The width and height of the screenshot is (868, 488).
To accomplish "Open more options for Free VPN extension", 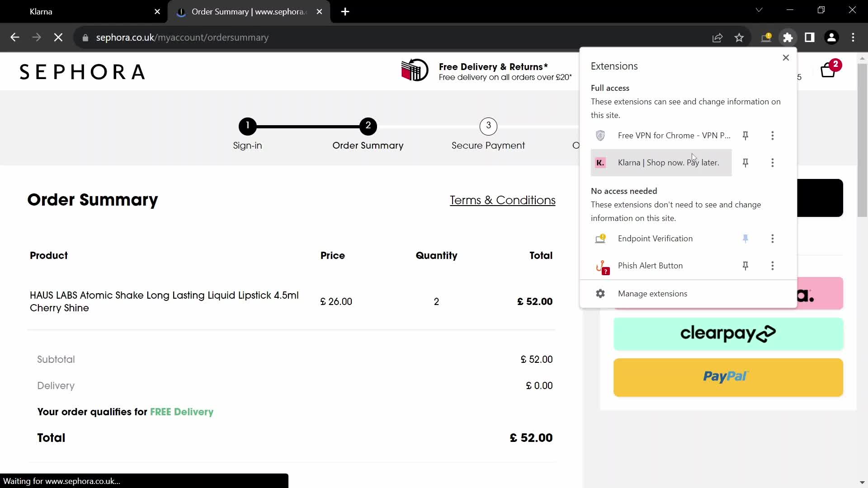I will (x=773, y=136).
